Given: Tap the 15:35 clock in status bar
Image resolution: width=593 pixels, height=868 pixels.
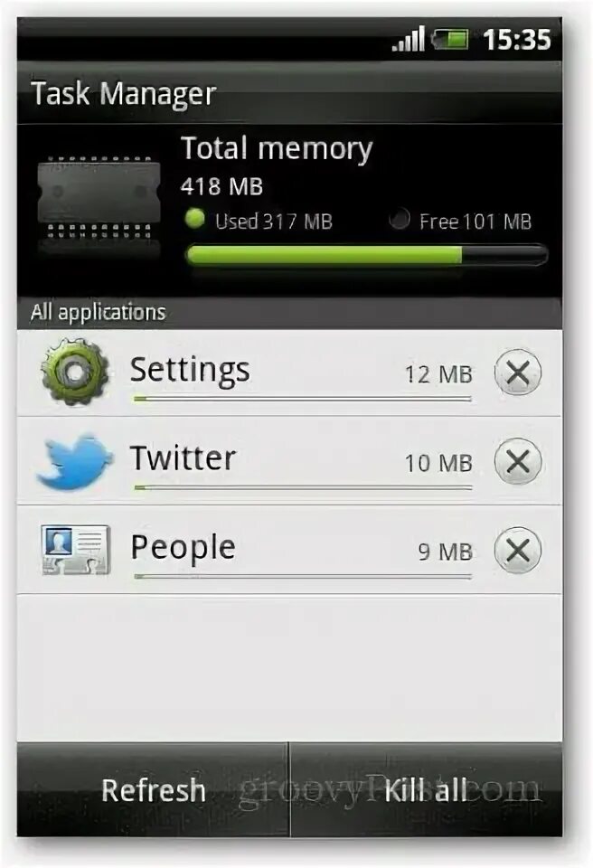Looking at the screenshot, I should point(516,39).
